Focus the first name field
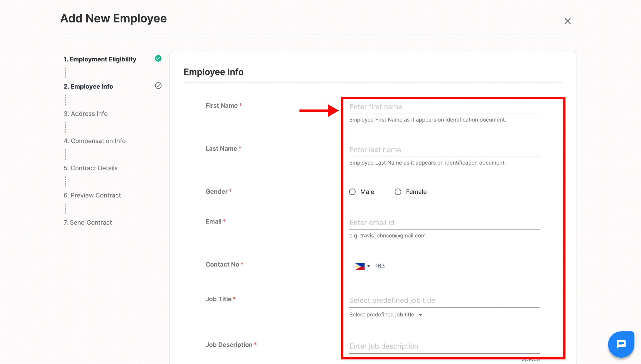The image size is (641, 364). (x=444, y=107)
